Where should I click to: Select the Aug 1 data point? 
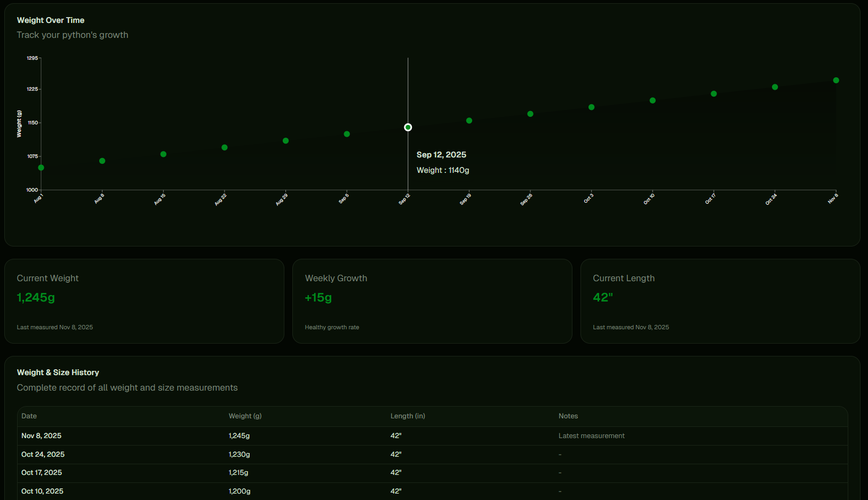coord(41,168)
